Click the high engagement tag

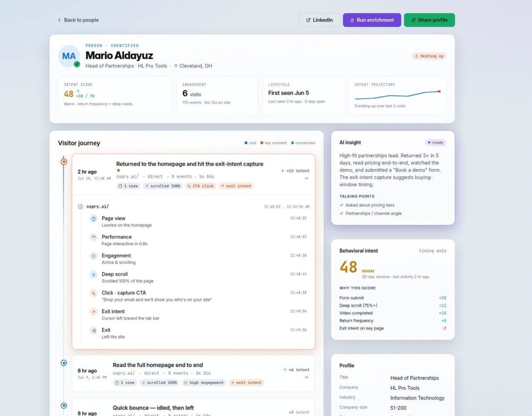click(204, 382)
